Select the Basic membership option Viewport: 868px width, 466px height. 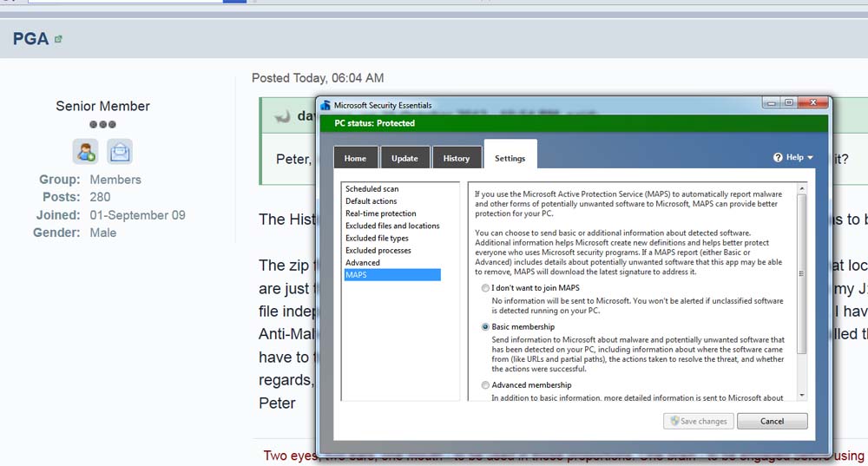484,326
